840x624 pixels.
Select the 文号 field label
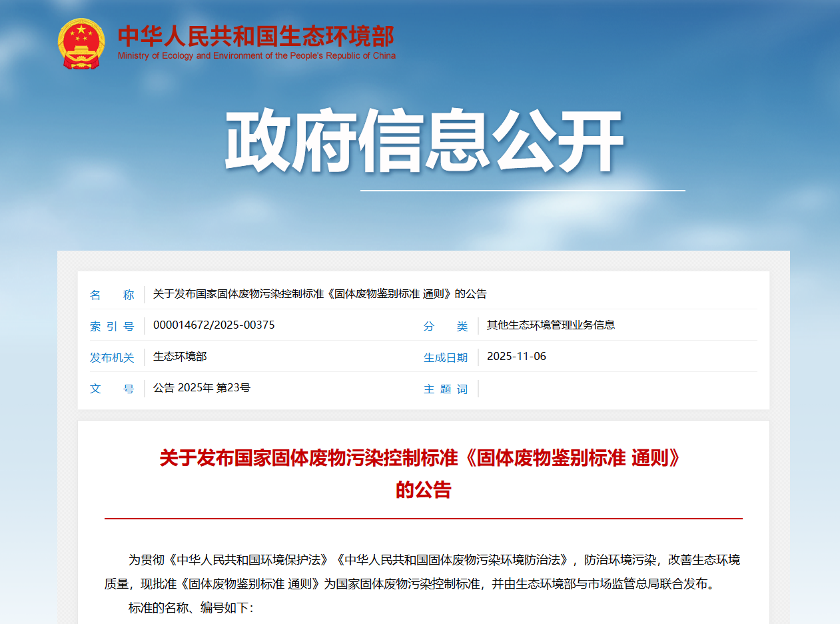coord(112,389)
